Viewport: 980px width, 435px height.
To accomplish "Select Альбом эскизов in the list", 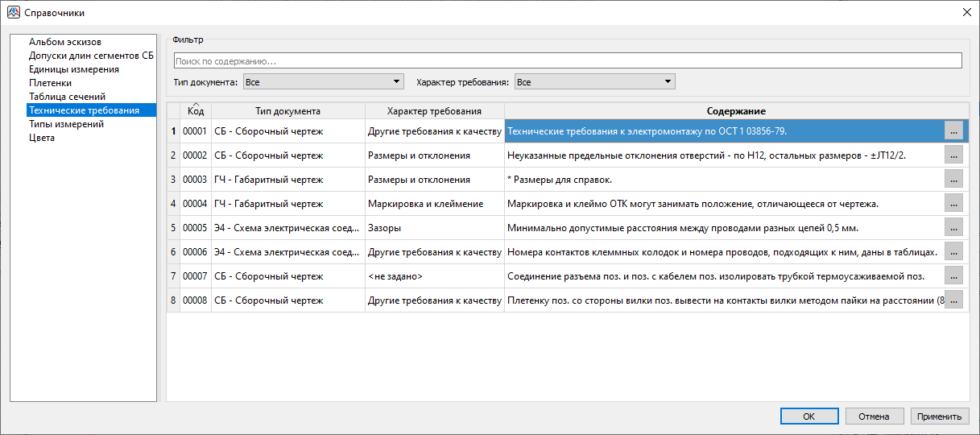I will tap(65, 42).
